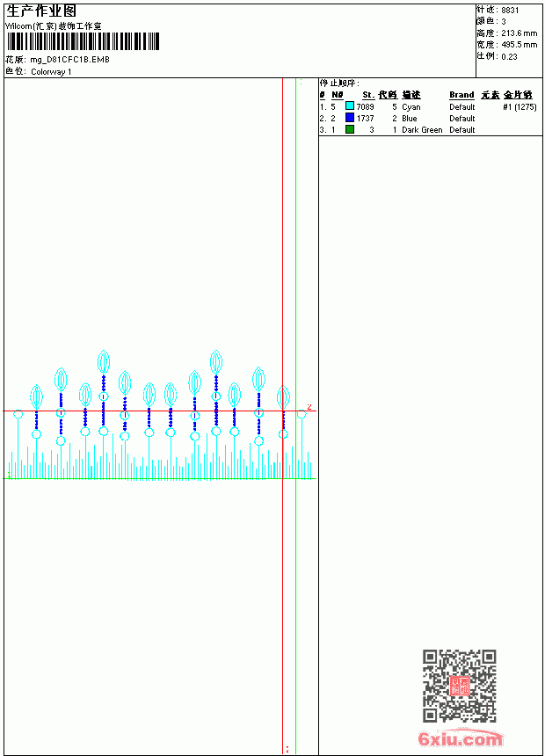Click the Dark Green color swatch
This screenshot has width=545, height=756.
tap(350, 129)
